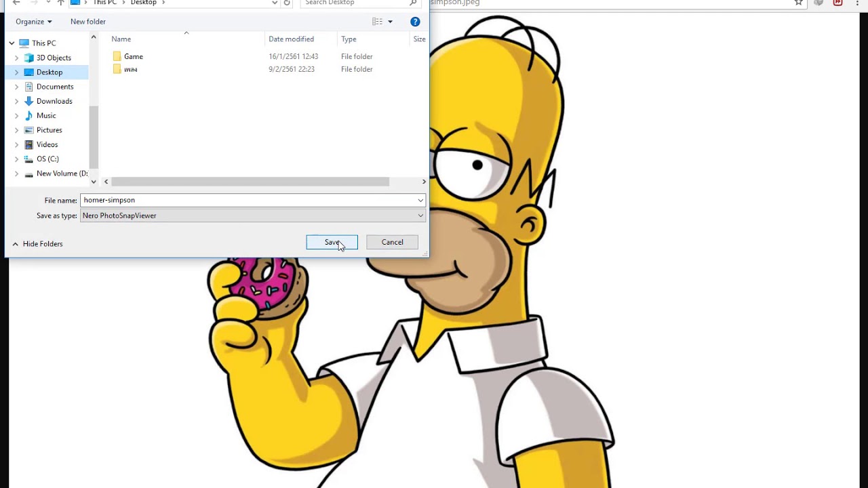The height and width of the screenshot is (488, 868).
Task: Select Music in the sidebar
Action: (x=46, y=115)
